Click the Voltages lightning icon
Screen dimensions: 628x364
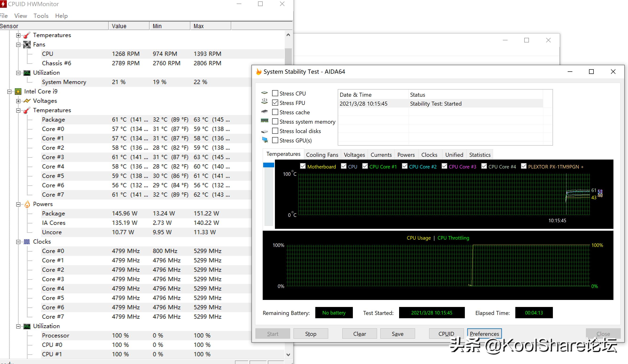point(27,101)
